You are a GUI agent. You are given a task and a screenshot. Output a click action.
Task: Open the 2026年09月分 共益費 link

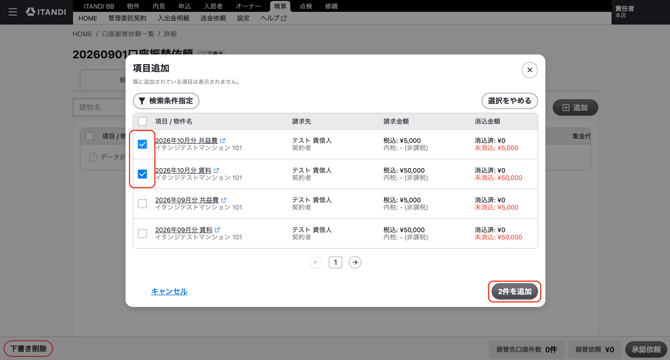tap(187, 200)
